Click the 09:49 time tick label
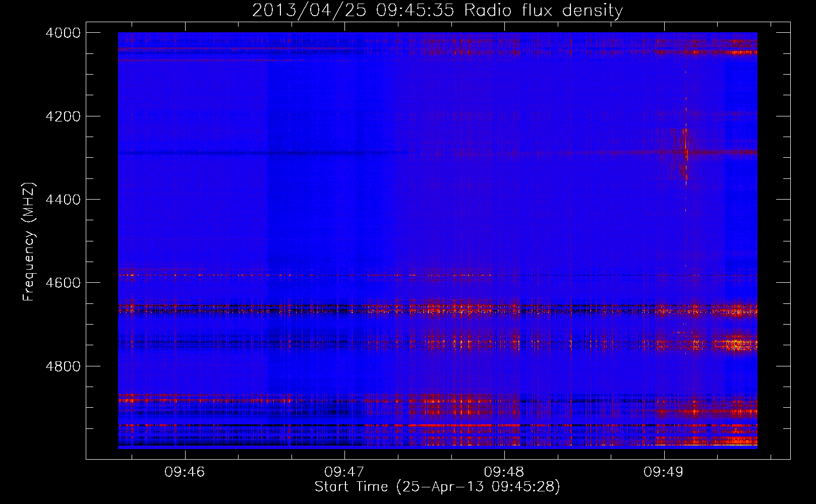 tap(664, 472)
